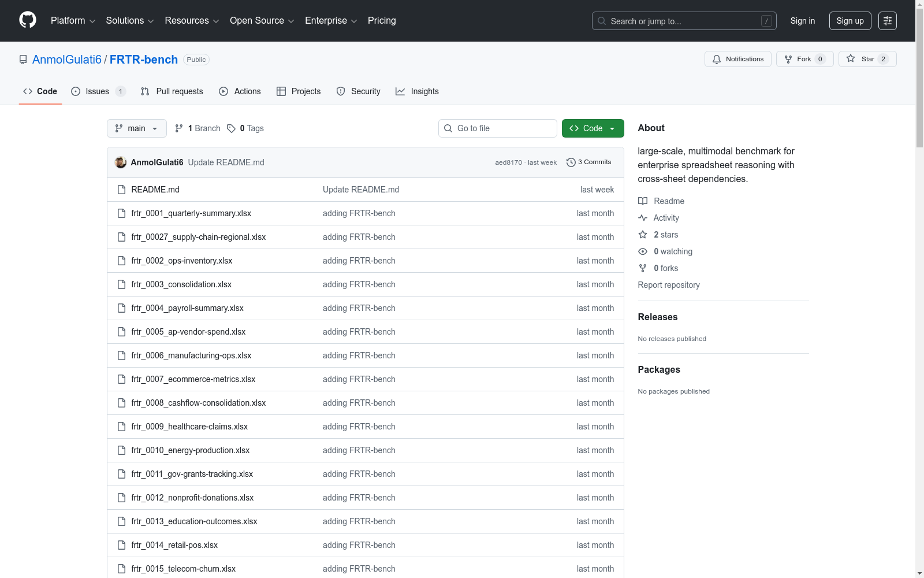Click file icon beside frtr_0010_energy-production.xlsx
This screenshot has height=578, width=924.
point(121,450)
